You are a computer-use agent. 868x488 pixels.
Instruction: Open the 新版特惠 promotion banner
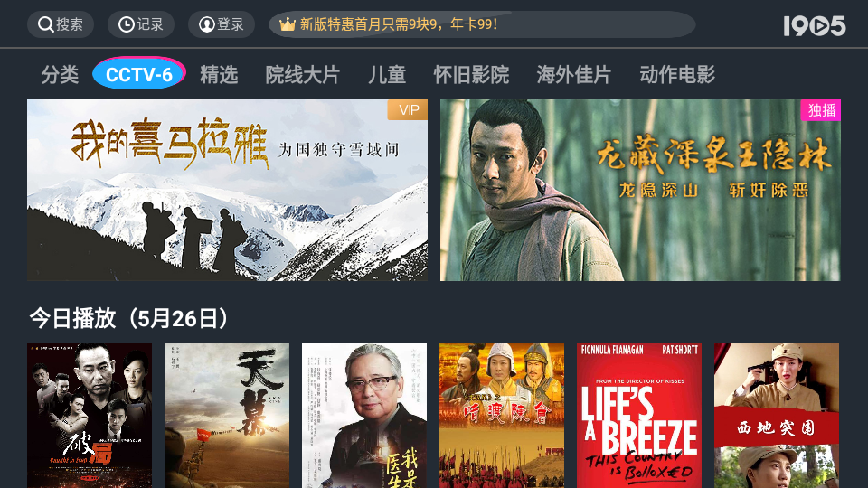[482, 24]
